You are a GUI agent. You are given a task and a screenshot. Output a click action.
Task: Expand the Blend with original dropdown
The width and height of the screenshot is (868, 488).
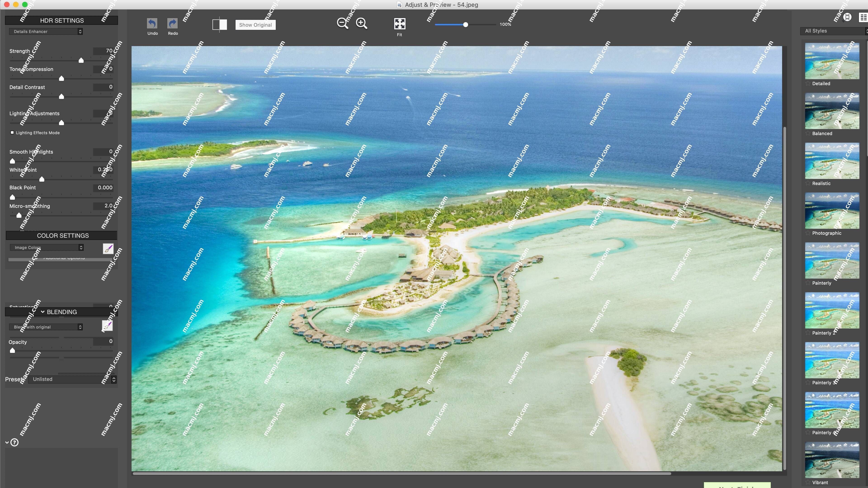[80, 326]
